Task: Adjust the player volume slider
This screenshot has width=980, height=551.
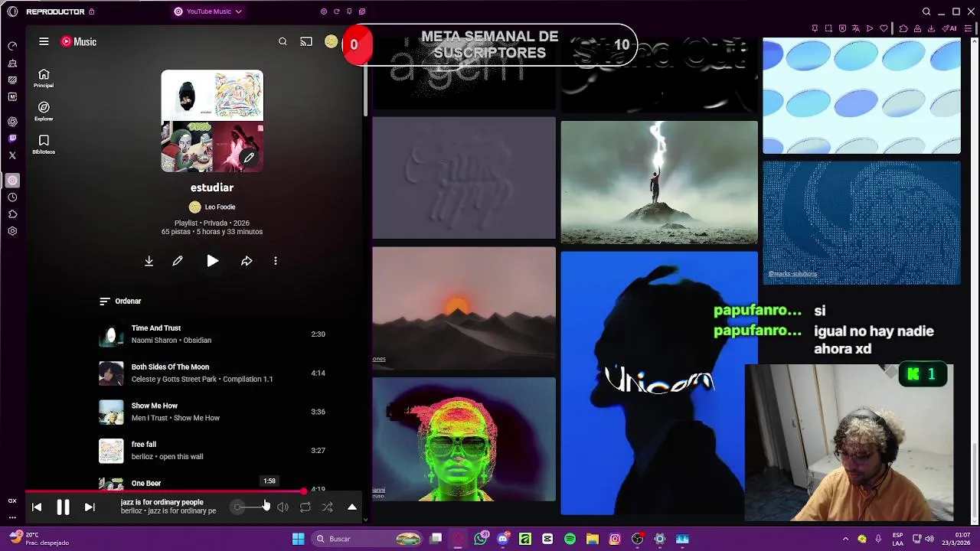Action: 251,507
